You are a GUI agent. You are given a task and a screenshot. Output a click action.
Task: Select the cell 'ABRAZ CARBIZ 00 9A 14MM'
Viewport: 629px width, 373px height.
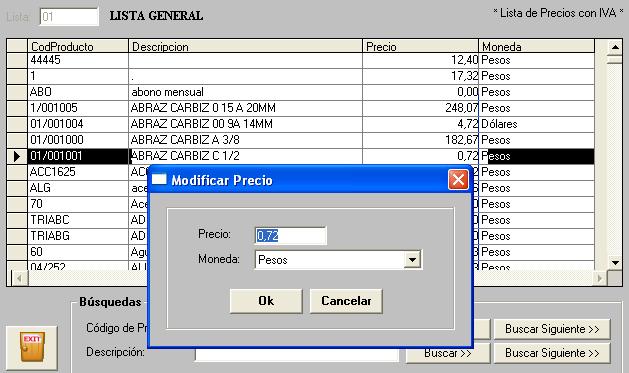click(x=245, y=124)
